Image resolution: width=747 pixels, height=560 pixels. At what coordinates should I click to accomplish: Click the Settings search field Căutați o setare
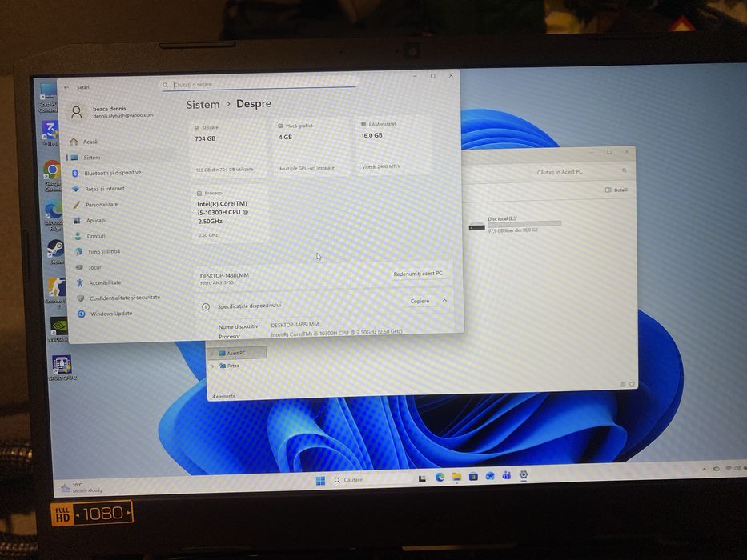pyautogui.click(x=259, y=85)
